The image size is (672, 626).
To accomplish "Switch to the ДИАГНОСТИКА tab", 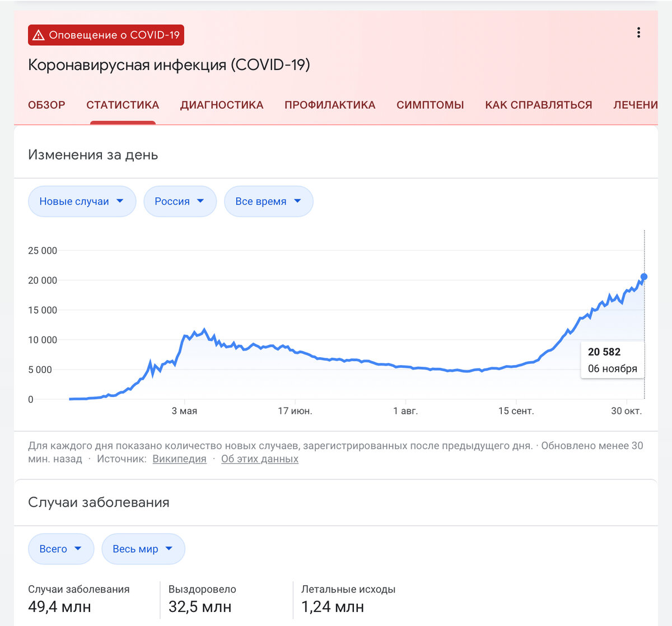I will (x=222, y=105).
